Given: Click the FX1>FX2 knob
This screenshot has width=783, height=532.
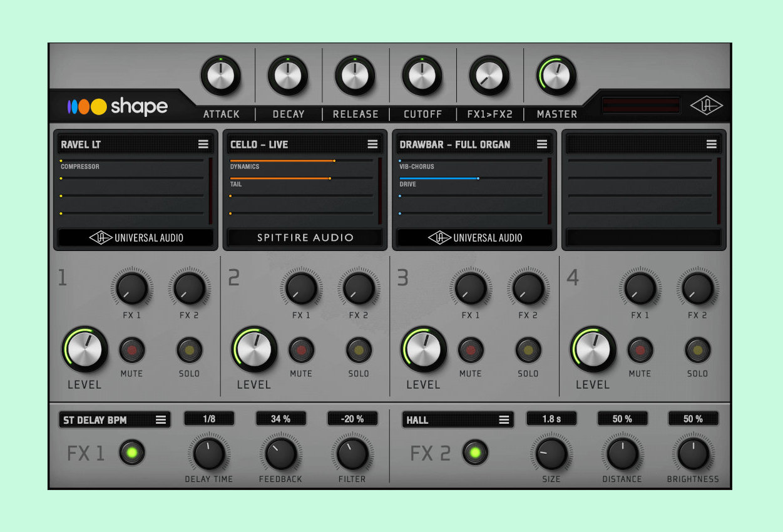Looking at the screenshot, I should pos(489,76).
